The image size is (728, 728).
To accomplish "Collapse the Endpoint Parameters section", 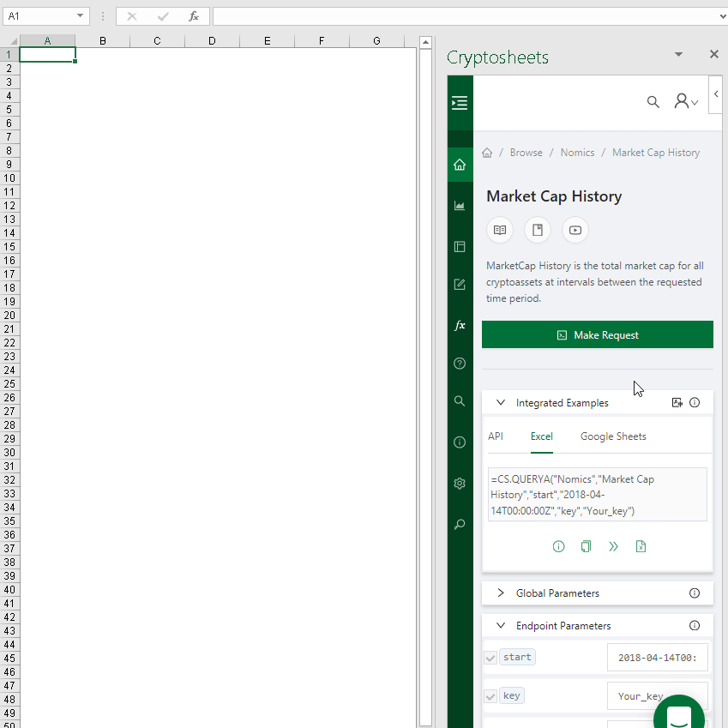I will 500,625.
